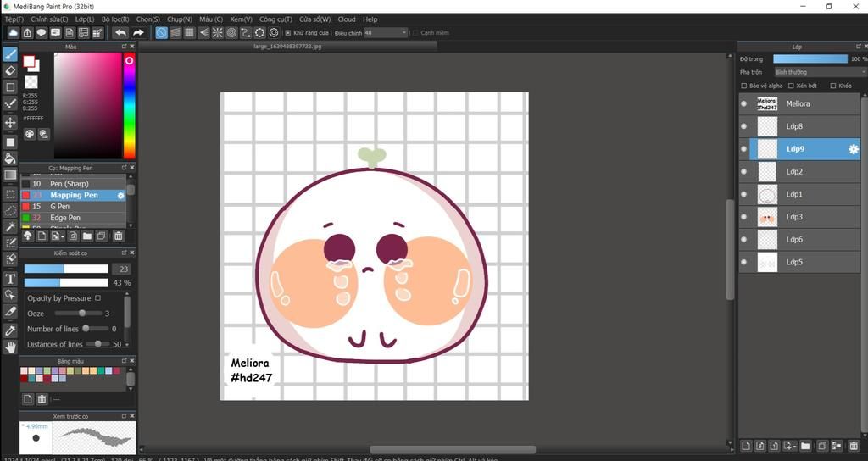This screenshot has width=868, height=461.
Task: Open the Tệp(F) menu
Action: click(x=14, y=19)
